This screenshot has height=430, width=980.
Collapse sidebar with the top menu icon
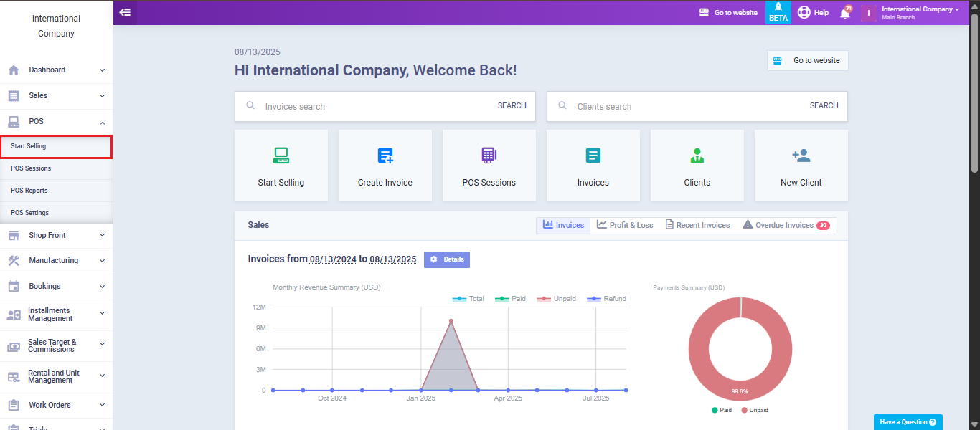click(x=125, y=12)
